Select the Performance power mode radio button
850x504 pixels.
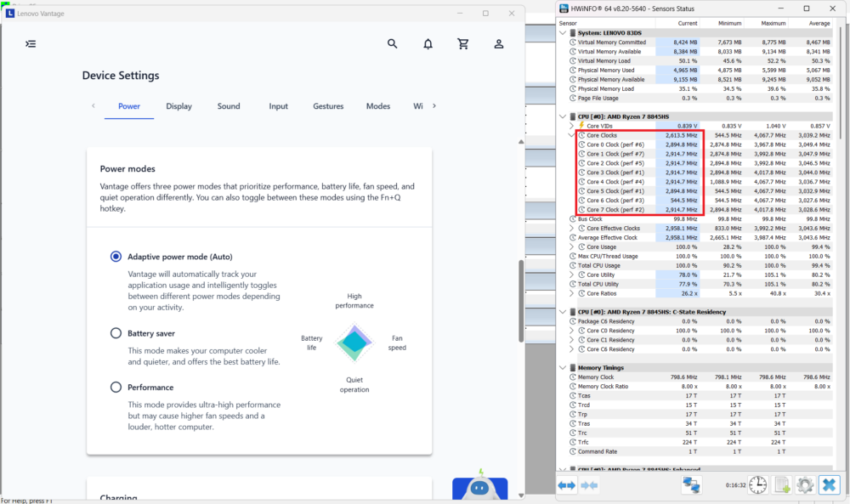coord(116,388)
